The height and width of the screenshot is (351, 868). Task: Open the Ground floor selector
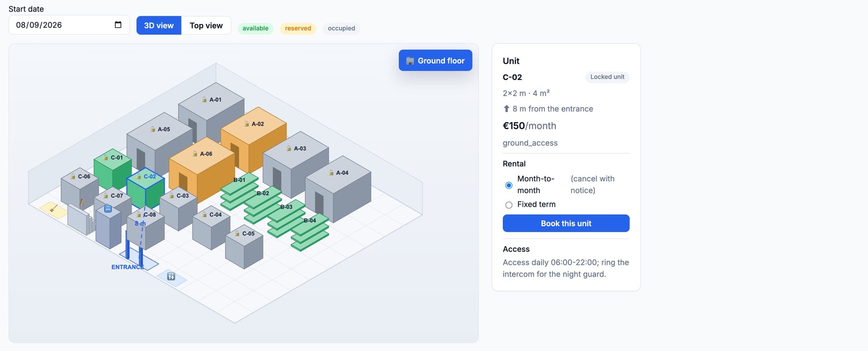(x=435, y=60)
